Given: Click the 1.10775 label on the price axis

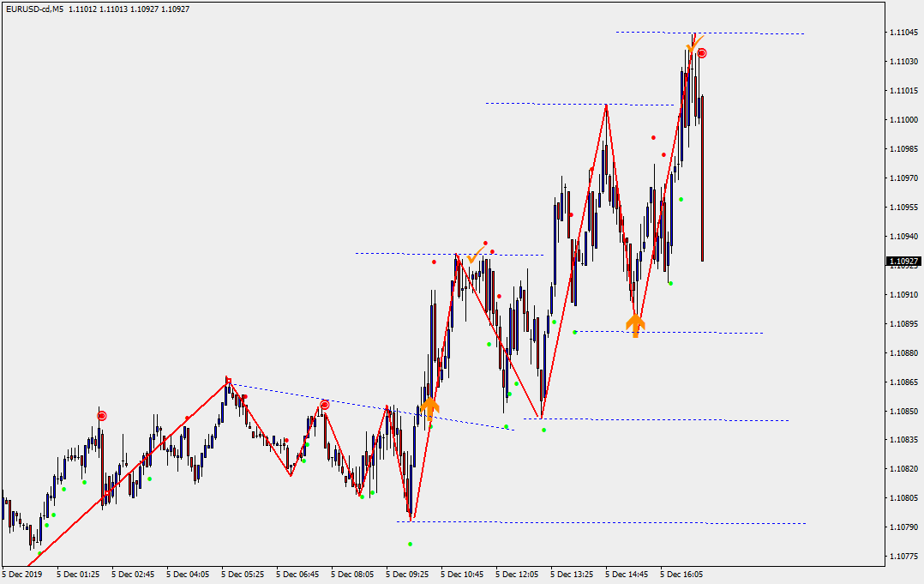Looking at the screenshot, I should (x=904, y=557).
